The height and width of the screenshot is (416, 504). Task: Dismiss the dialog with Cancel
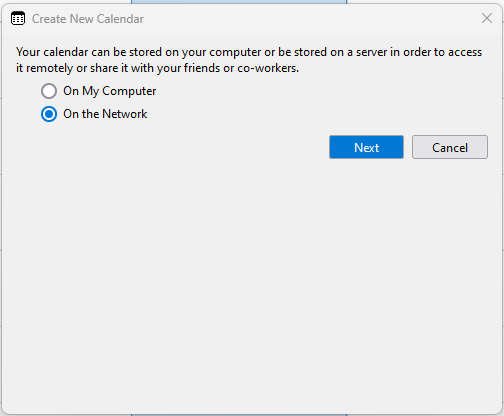pyautogui.click(x=450, y=147)
